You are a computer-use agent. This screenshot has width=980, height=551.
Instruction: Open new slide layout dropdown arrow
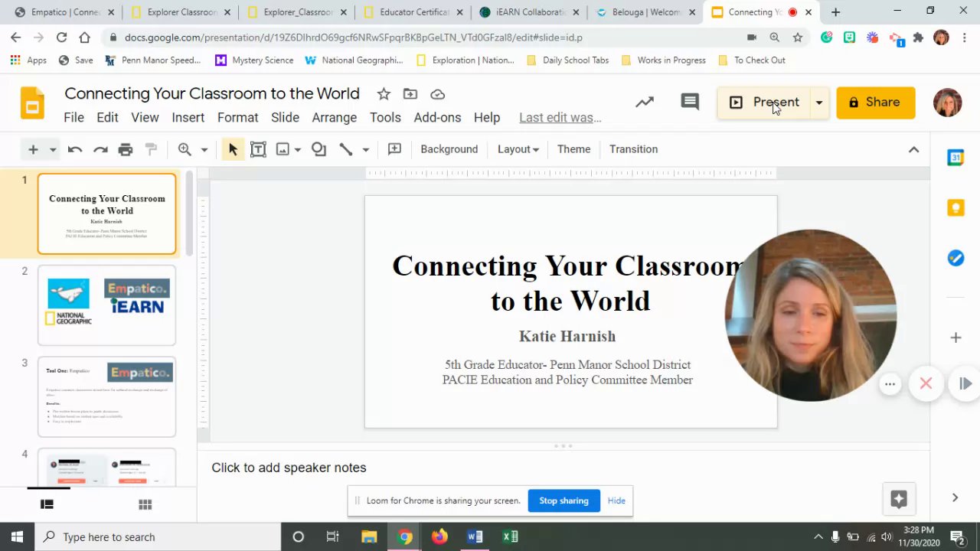coord(53,149)
